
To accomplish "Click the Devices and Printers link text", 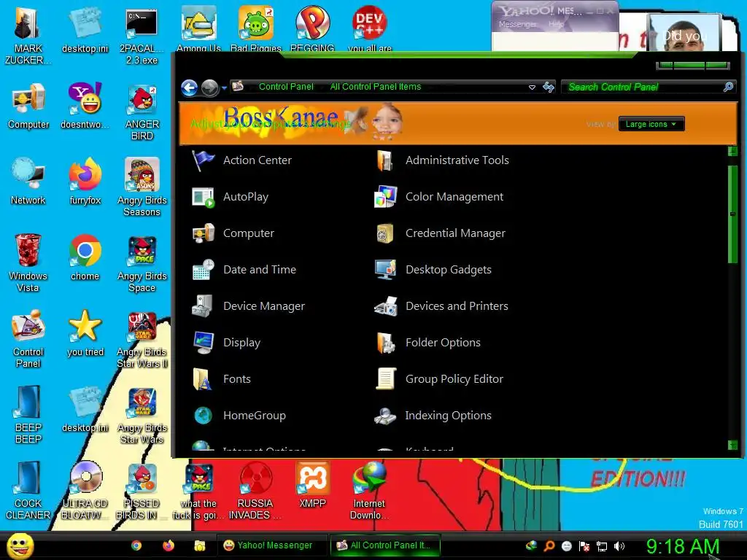I will 457,306.
